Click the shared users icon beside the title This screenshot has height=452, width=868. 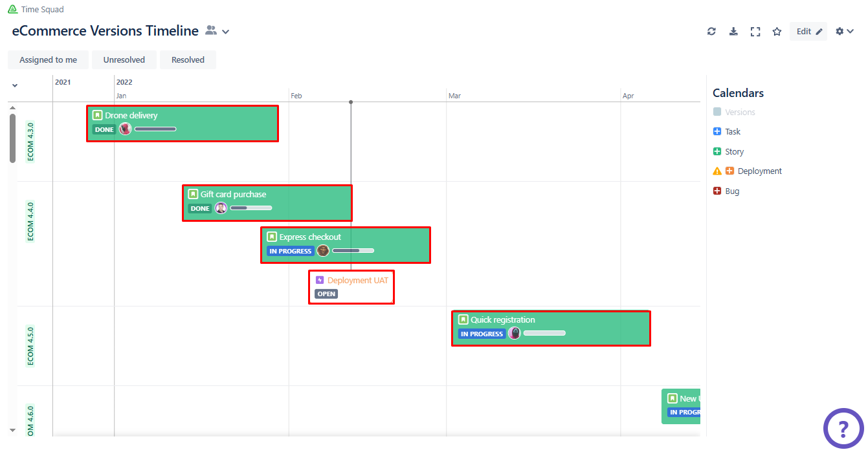pos(211,30)
